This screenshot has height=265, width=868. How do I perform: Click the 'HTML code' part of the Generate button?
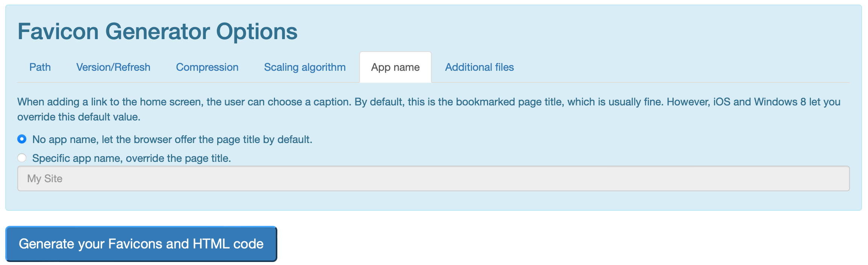228,244
